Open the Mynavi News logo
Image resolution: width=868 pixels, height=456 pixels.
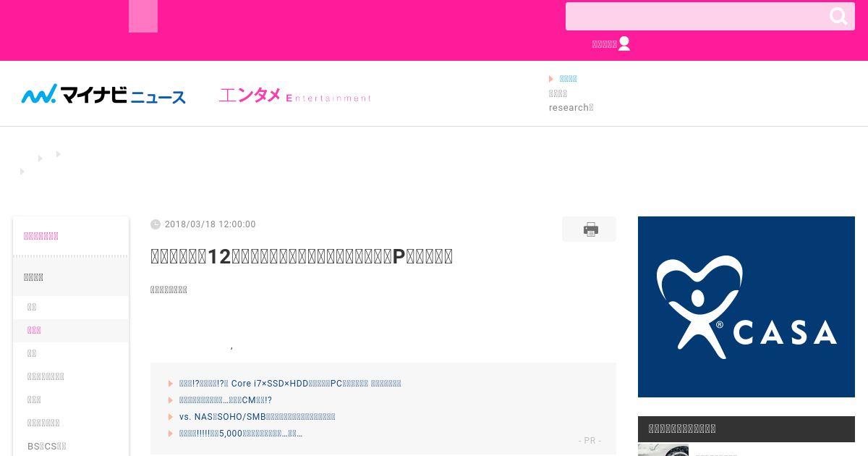click(103, 95)
